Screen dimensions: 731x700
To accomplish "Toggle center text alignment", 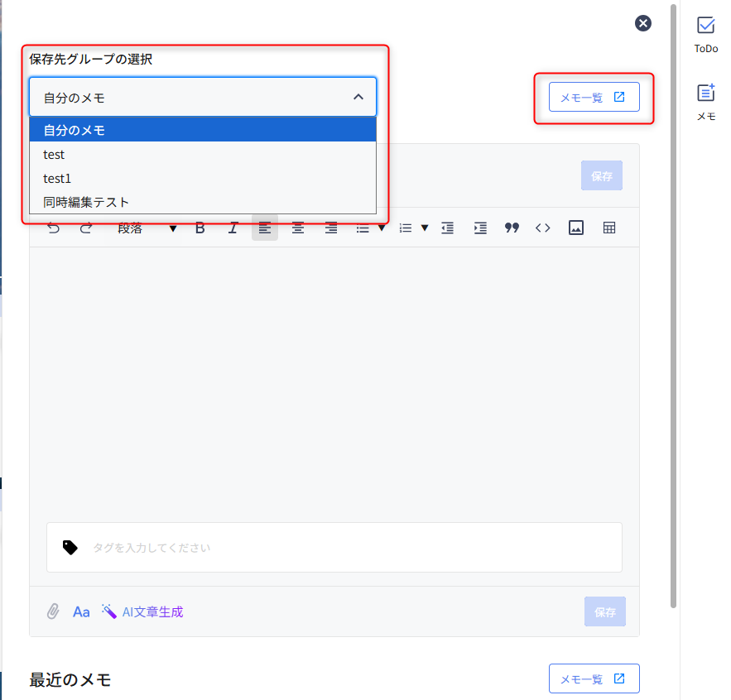I will pyautogui.click(x=298, y=228).
